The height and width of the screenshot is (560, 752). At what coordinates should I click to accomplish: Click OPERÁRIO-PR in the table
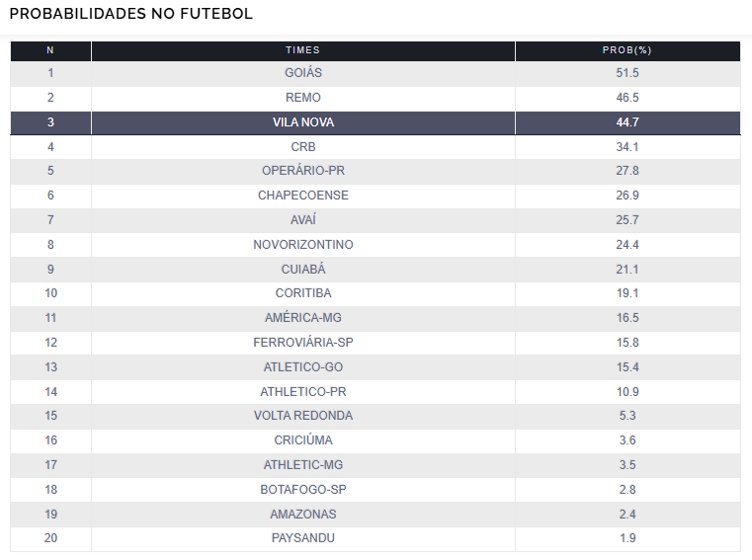click(303, 171)
